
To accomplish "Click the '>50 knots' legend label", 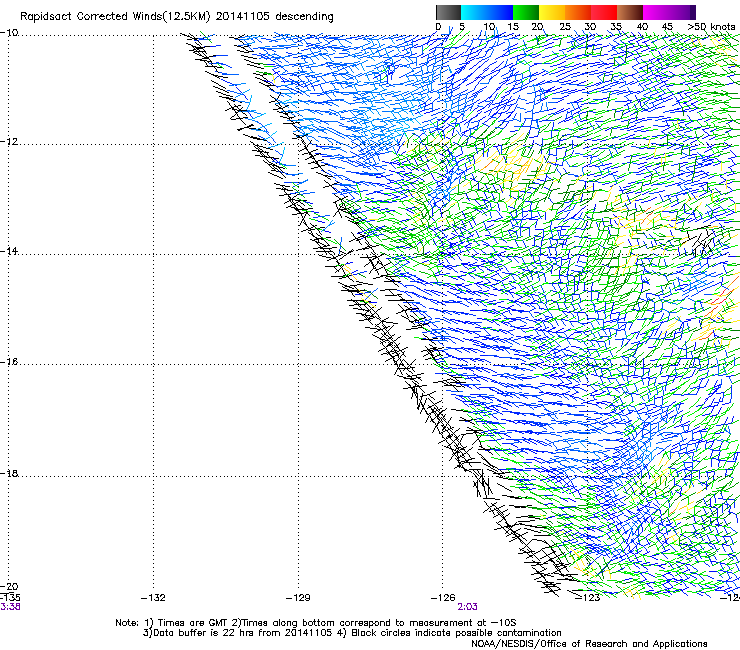I will coord(711,27).
